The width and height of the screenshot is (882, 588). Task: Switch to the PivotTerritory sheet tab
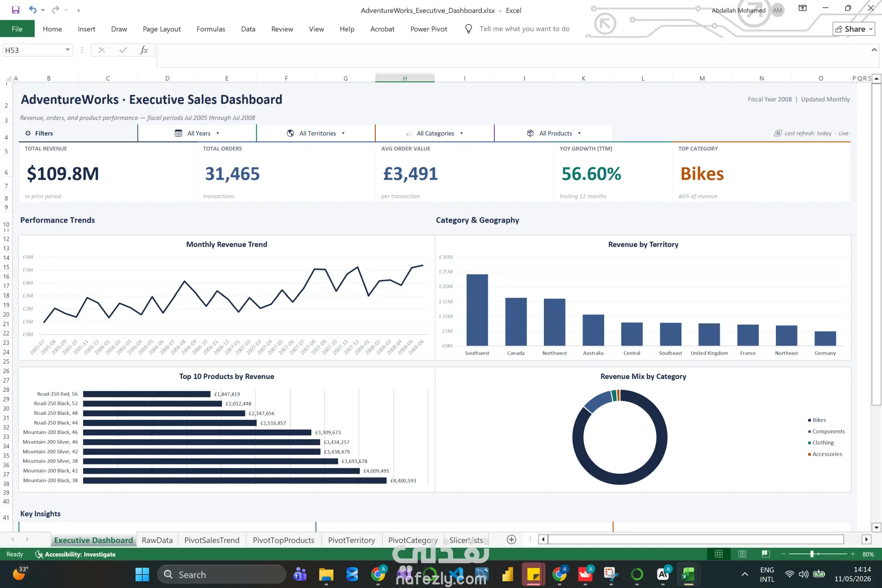point(351,540)
